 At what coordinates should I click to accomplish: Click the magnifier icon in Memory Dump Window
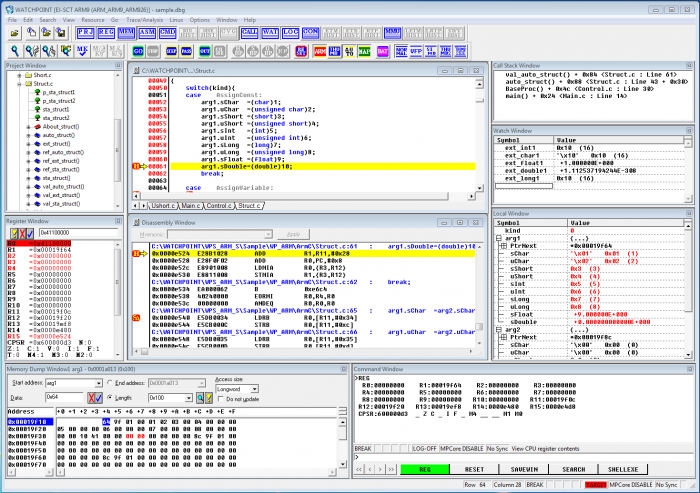point(200,397)
